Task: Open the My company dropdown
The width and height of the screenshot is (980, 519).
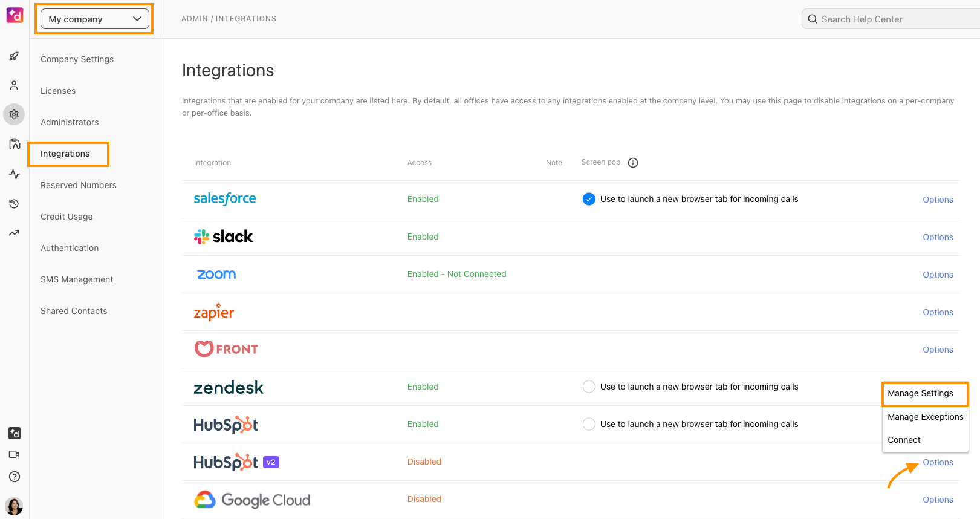Action: point(94,19)
